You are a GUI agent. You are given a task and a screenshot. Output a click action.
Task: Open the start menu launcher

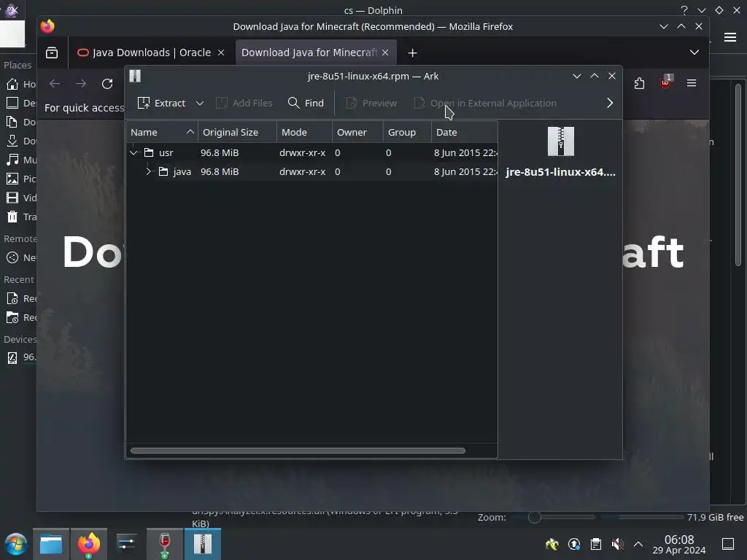(16, 544)
